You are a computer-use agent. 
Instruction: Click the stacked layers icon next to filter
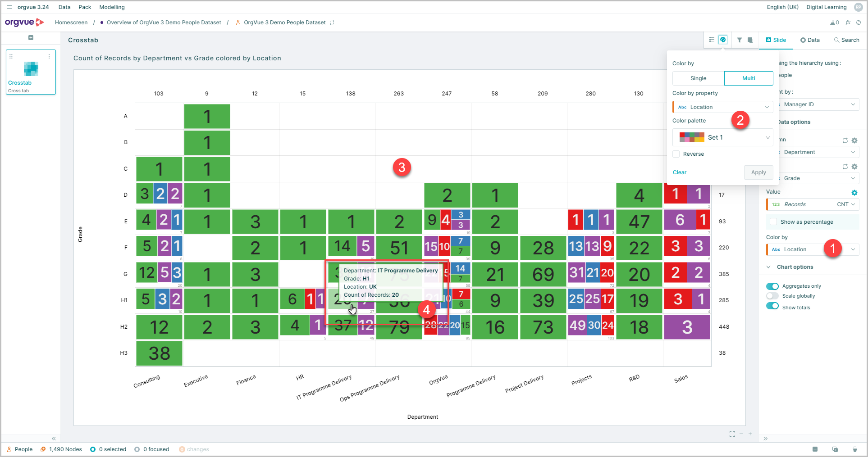click(x=750, y=40)
